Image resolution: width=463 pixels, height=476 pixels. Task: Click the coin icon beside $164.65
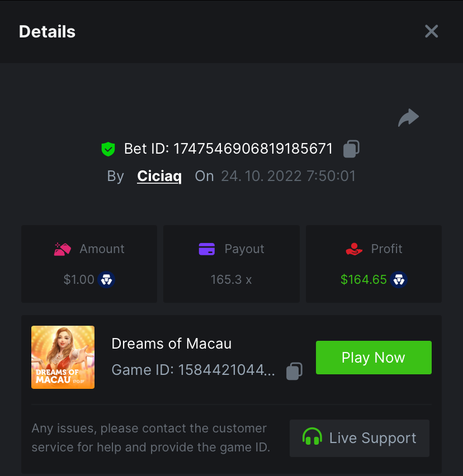(x=399, y=279)
